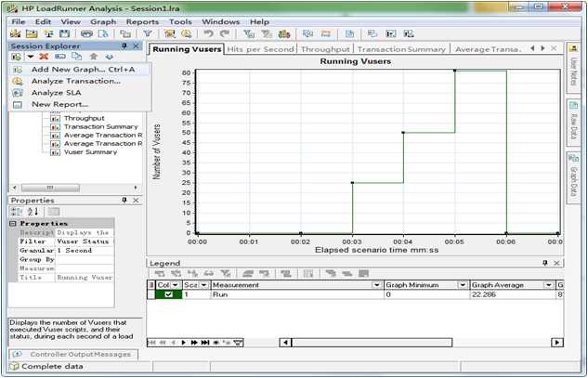This screenshot has width=588, height=378.
Task: Open the Measurement column filter dropdown
Action: pos(377,285)
